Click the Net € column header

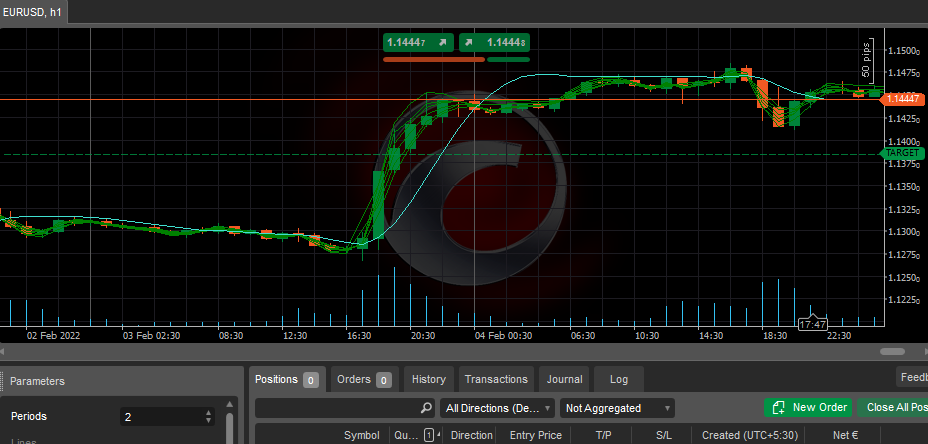click(845, 435)
